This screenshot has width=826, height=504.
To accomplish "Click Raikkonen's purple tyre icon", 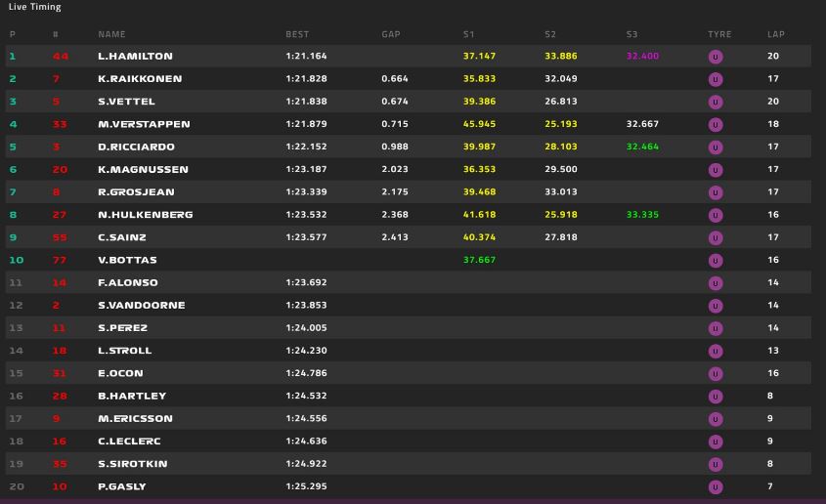I will (x=716, y=79).
